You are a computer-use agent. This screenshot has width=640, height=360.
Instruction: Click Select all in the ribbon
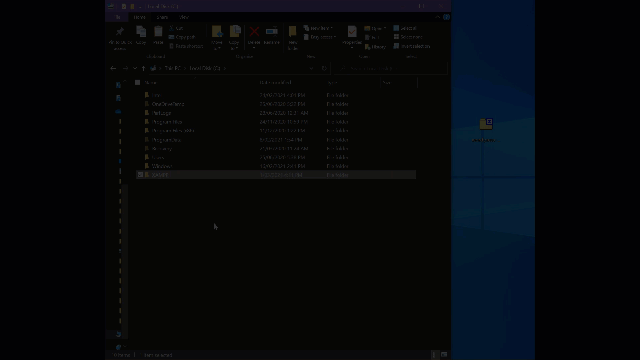click(405, 28)
